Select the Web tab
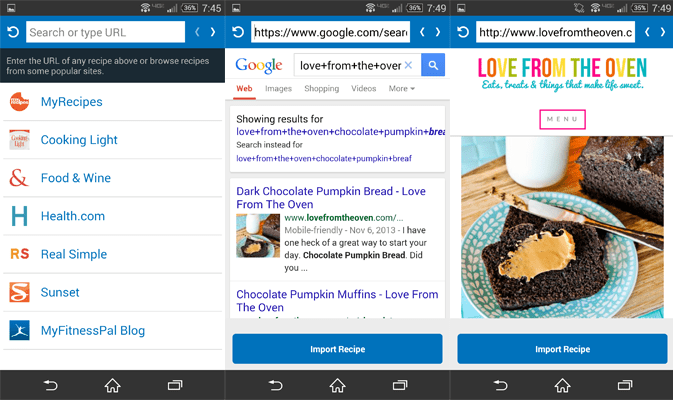 point(244,88)
